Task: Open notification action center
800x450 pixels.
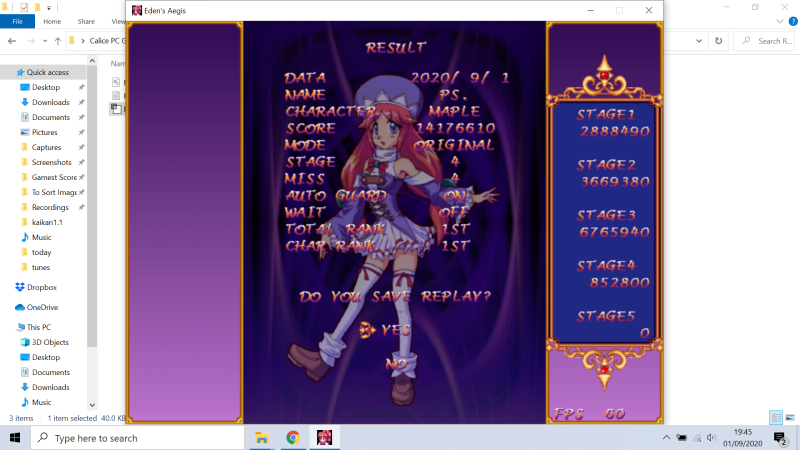Action: point(780,438)
